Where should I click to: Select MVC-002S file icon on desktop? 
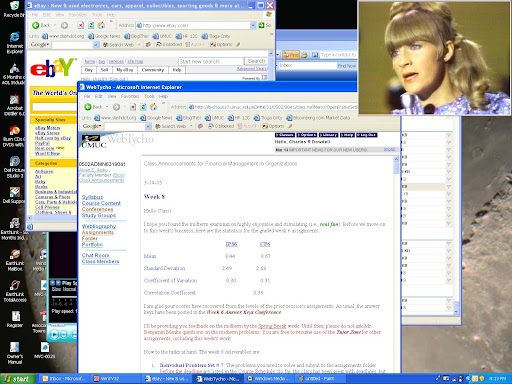pyautogui.click(x=45, y=350)
